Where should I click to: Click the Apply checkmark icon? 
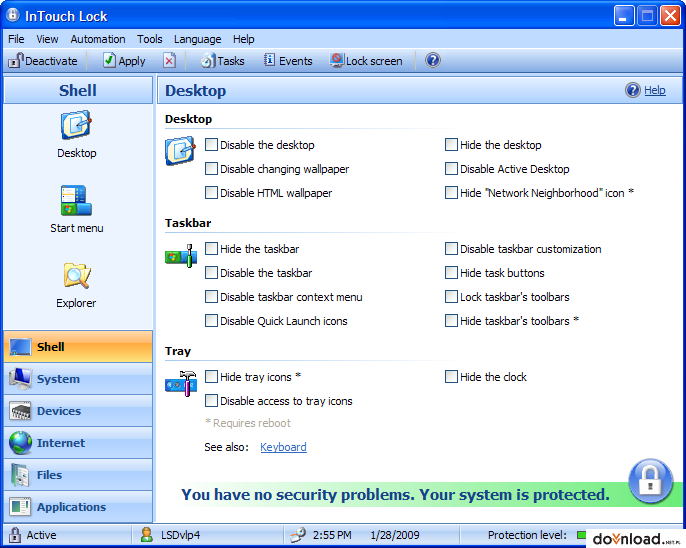click(109, 60)
